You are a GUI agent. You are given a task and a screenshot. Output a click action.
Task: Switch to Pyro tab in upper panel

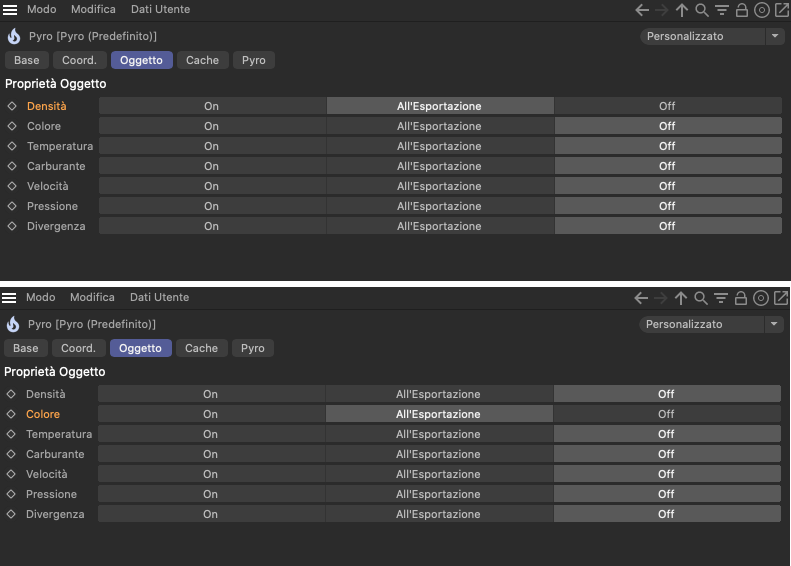pyautogui.click(x=254, y=60)
